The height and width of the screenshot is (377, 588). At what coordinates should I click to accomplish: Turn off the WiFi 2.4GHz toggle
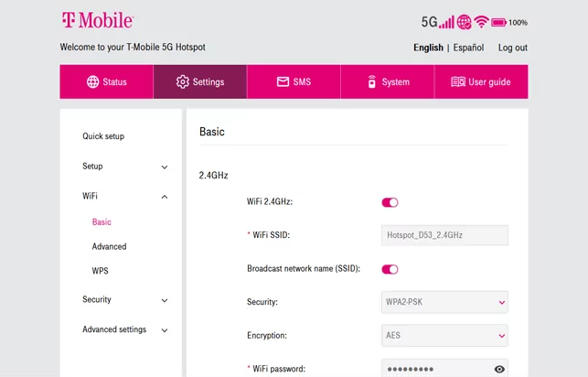pyautogui.click(x=390, y=202)
